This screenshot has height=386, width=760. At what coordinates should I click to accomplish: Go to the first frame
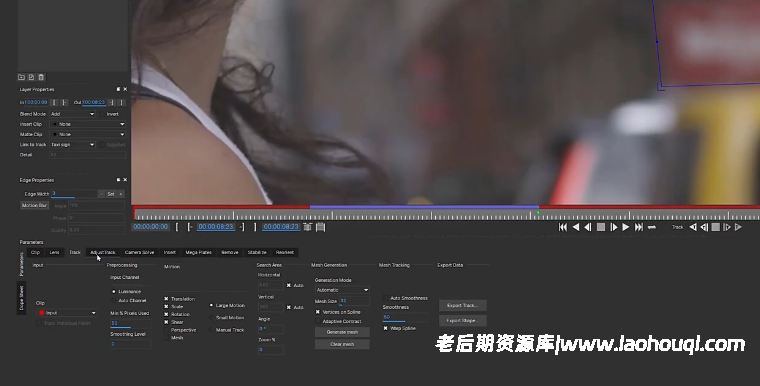pyautogui.click(x=563, y=227)
